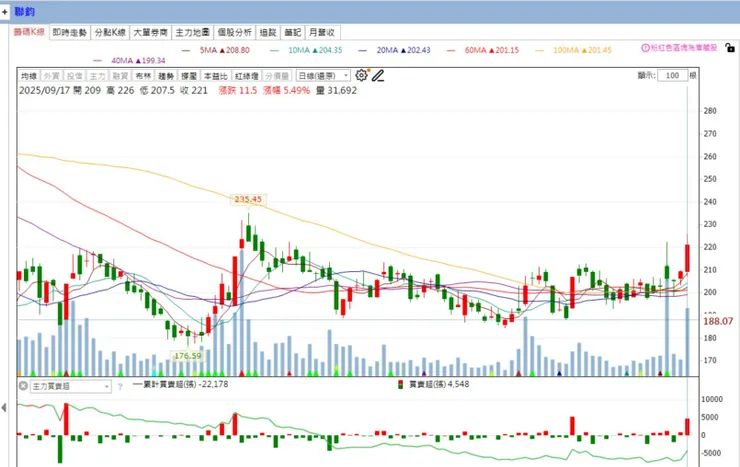Click the 10MA legend line swatch
The image size is (740, 467).
coord(274,50)
